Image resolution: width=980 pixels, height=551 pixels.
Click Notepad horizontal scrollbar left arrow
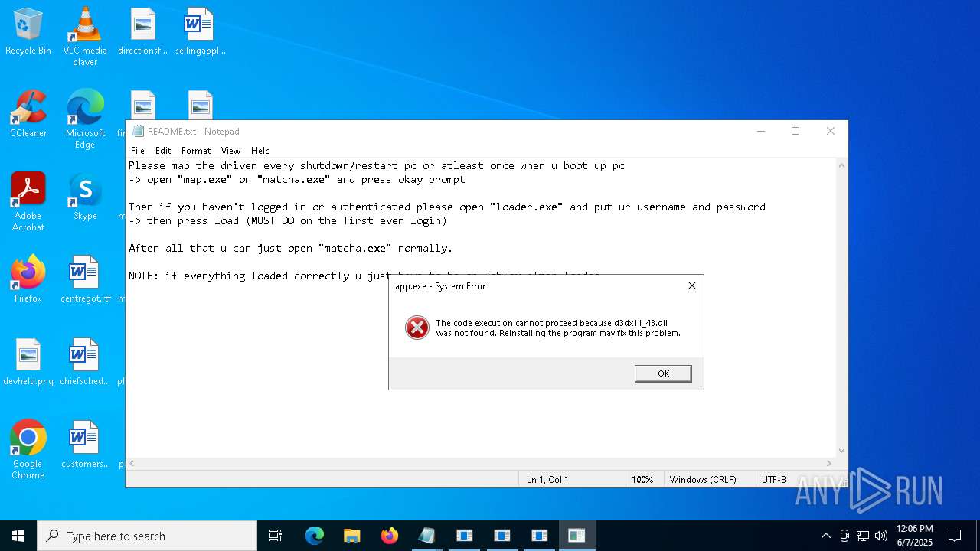132,464
